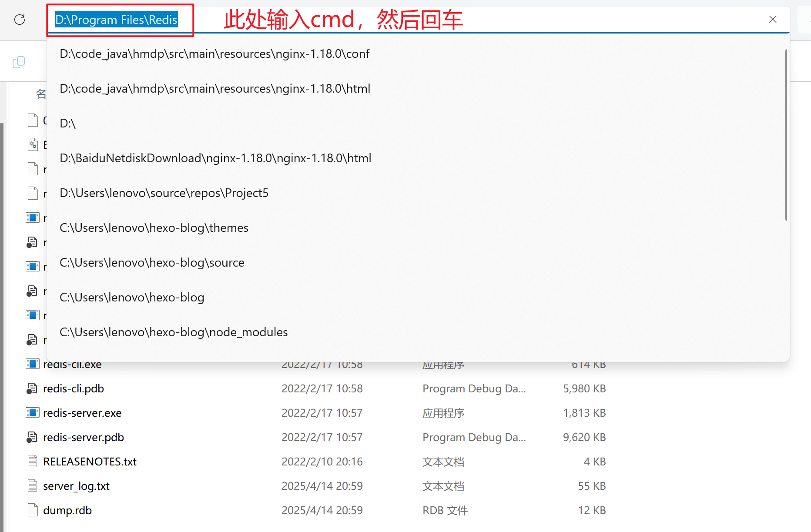The image size is (811, 532).
Task: Open redis-server.exe application icon
Action: click(x=33, y=412)
